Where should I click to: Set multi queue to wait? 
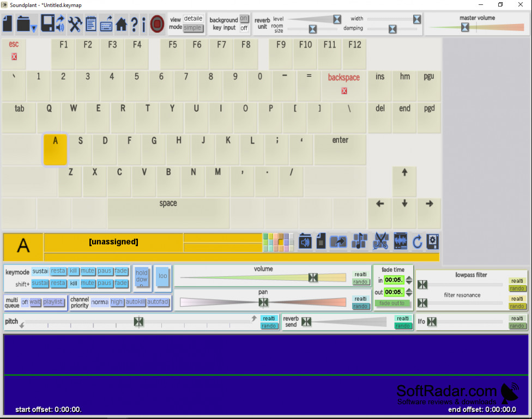35,302
